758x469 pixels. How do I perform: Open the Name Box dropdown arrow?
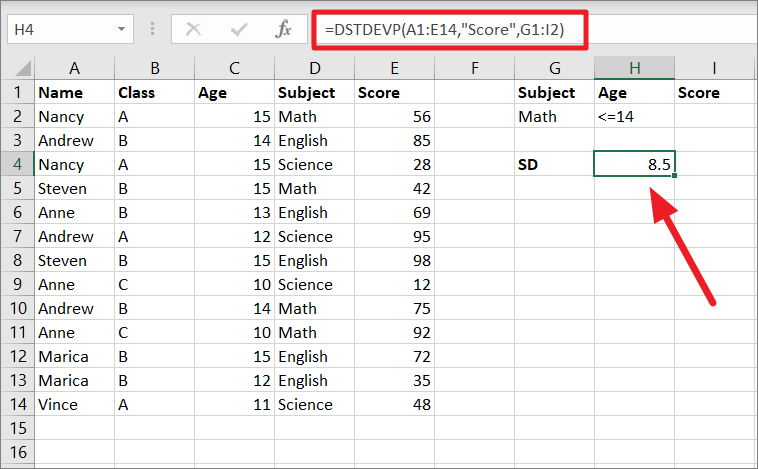(x=121, y=29)
